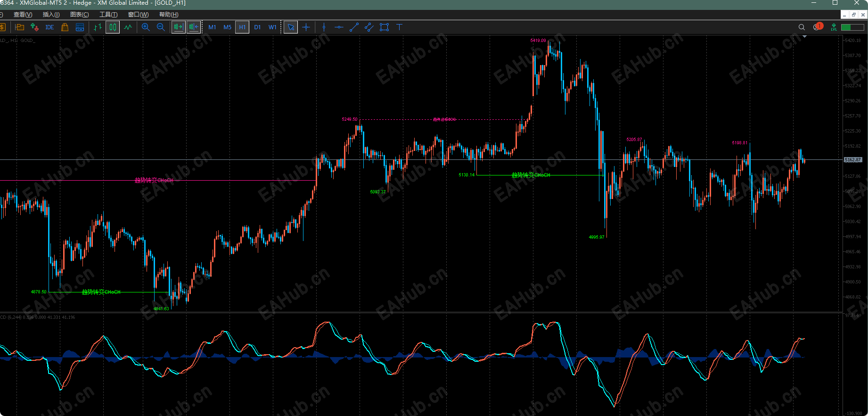Click the 5249.50 price label
This screenshot has width=868, height=416.
[x=350, y=119]
